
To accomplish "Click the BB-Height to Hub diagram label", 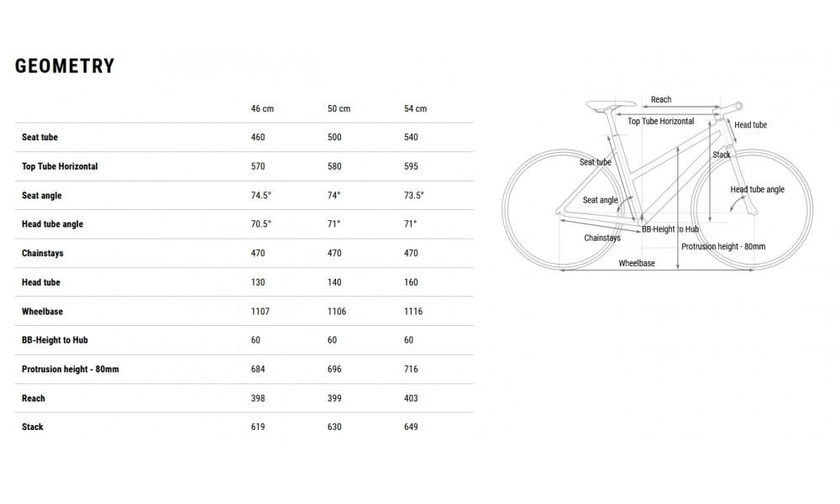I will pyautogui.click(x=670, y=228).
